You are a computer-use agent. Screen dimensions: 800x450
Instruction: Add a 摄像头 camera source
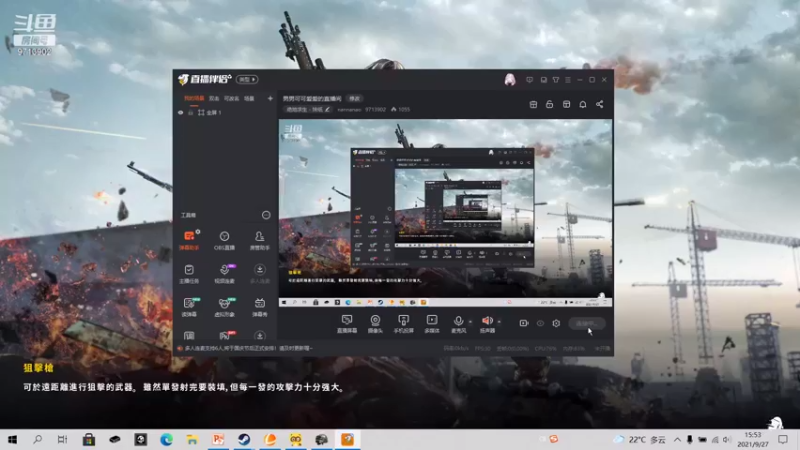(375, 323)
